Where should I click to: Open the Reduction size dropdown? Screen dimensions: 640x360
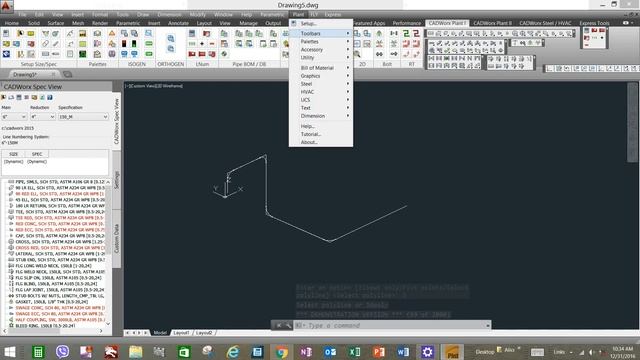click(42, 117)
